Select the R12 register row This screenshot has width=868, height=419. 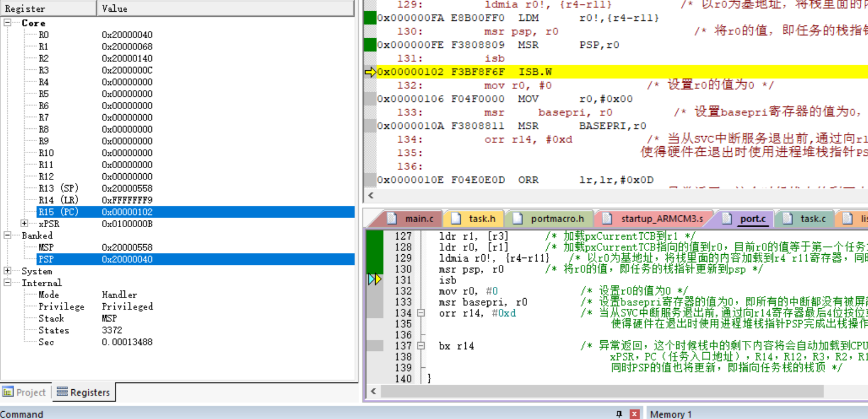(x=178, y=177)
